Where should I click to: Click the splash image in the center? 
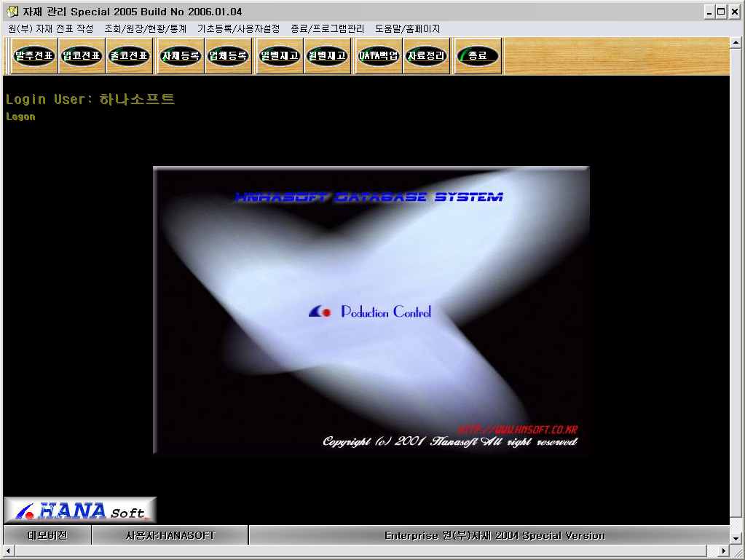(x=371, y=311)
